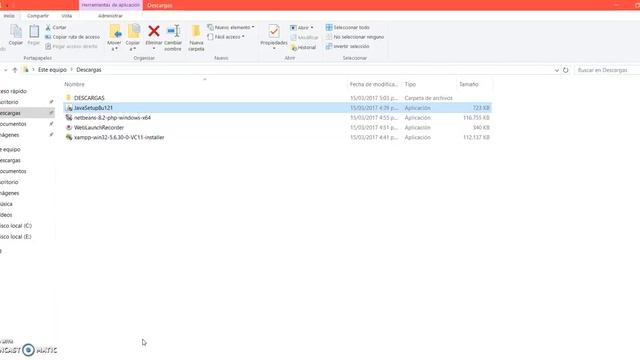Image resolution: width=640 pixels, height=360 pixels.
Task: Click the xampp installer file icon
Action: (69, 137)
